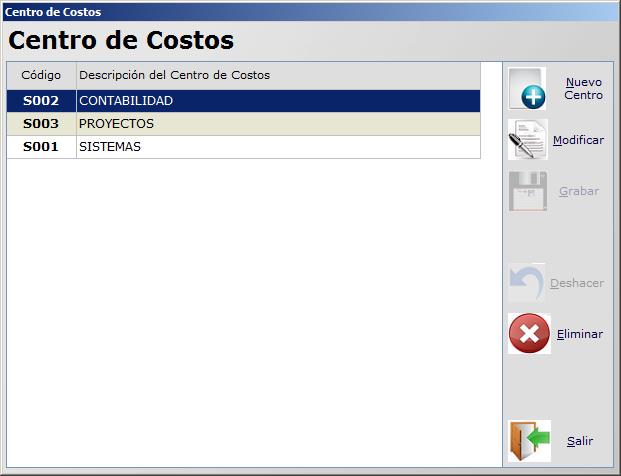621x476 pixels.
Task: Select the CONTABILIDAD row description
Action: coord(278,101)
